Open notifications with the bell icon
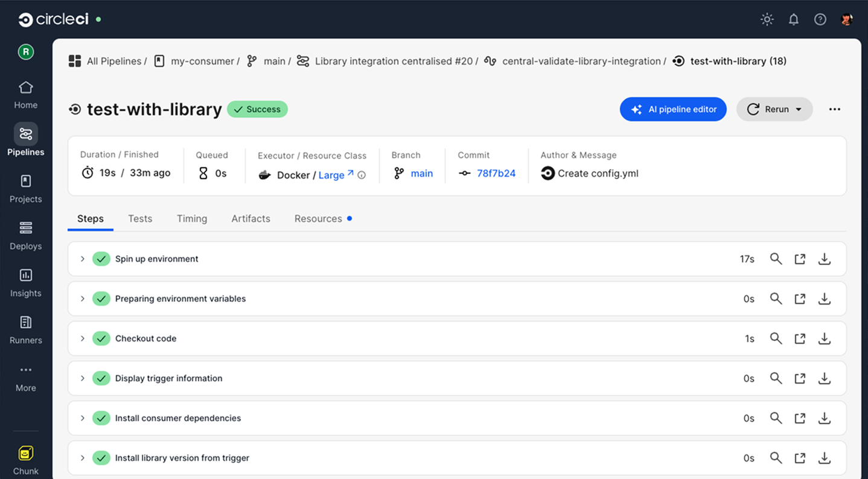This screenshot has height=479, width=868. [x=793, y=19]
